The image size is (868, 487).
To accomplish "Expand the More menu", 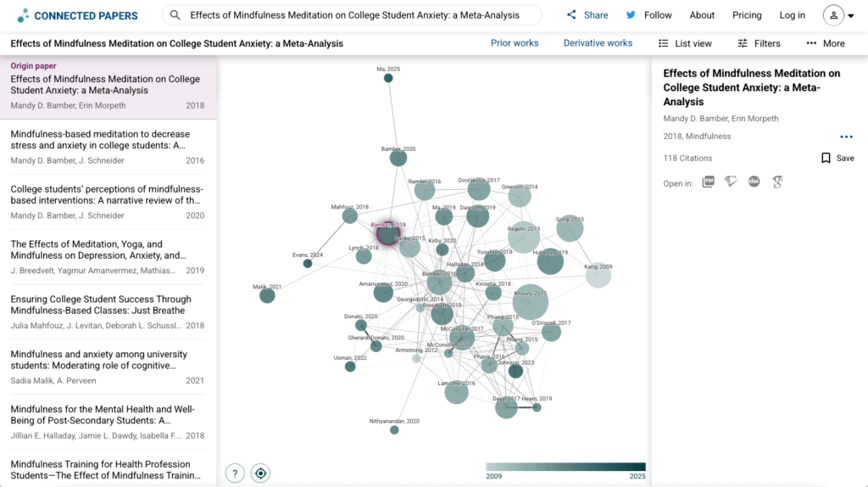I will pos(825,43).
